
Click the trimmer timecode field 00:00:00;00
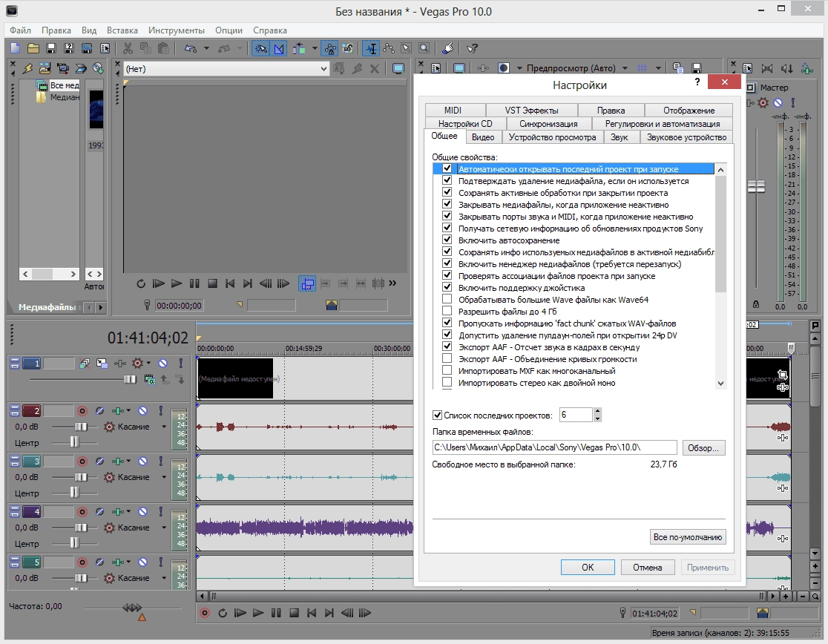tap(179, 306)
